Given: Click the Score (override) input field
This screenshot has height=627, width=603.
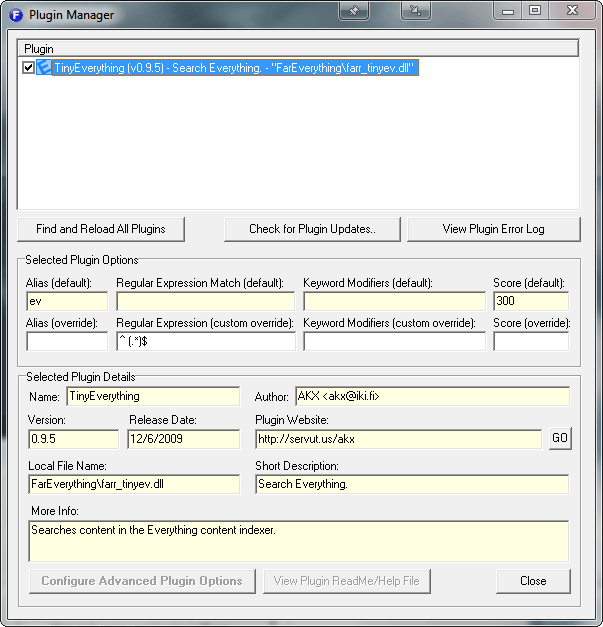Looking at the screenshot, I should click(531, 341).
